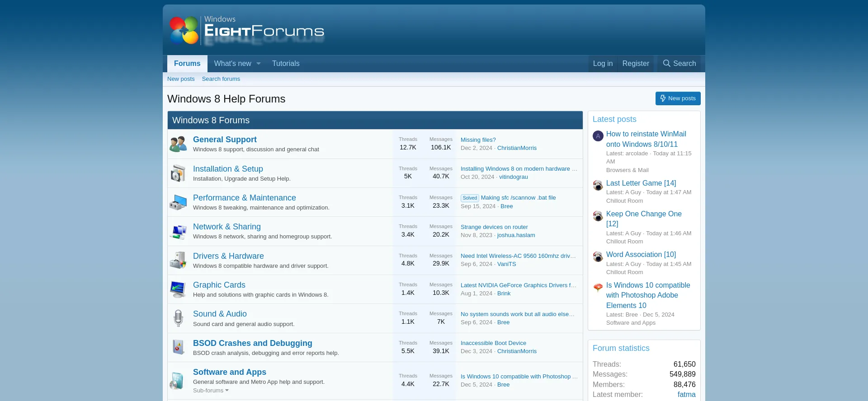Click Bree's avatar beside Photoshop Elements post

598,287
